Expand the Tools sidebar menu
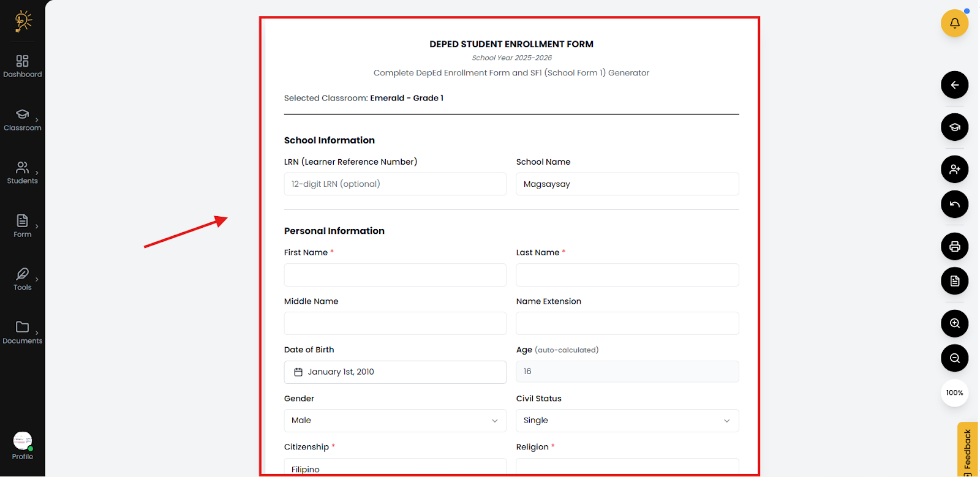980x477 pixels. point(23,279)
